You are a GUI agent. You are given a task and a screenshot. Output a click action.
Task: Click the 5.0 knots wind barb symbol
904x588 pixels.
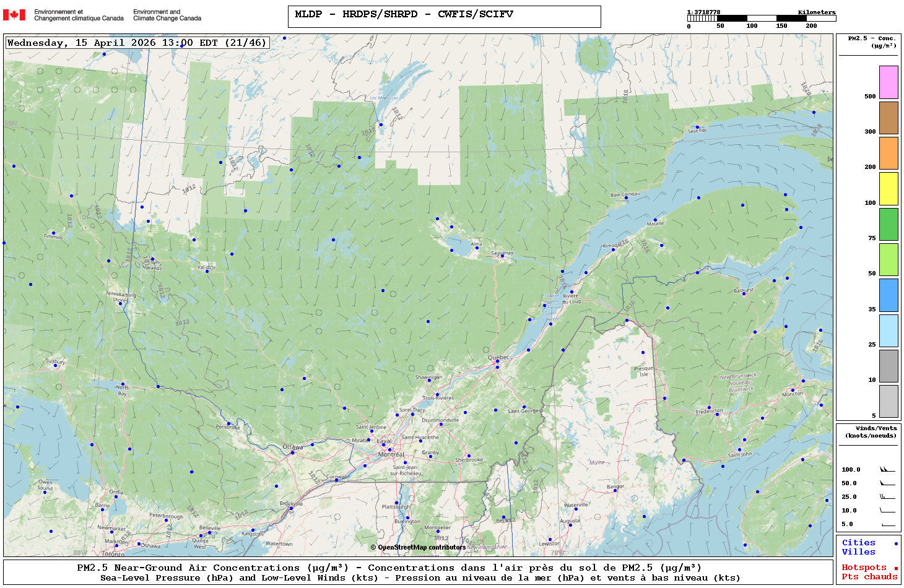point(887,524)
